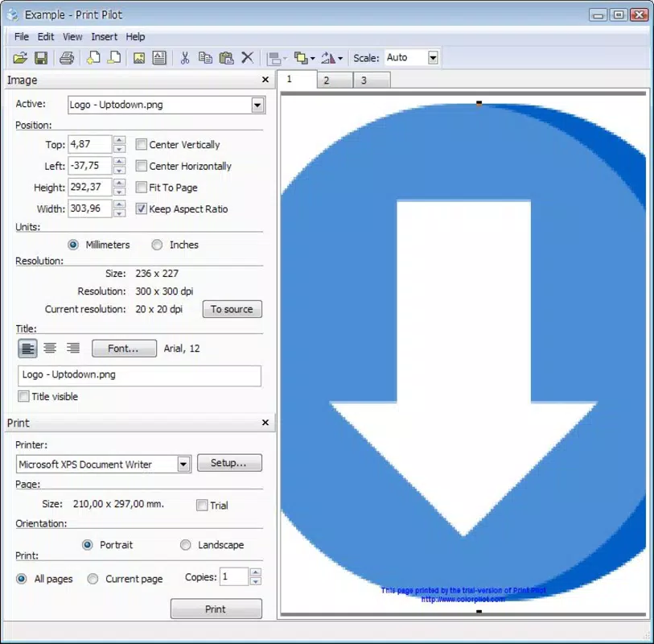This screenshot has height=644, width=654.
Task: Increase the Top position value
Action: [x=119, y=140]
